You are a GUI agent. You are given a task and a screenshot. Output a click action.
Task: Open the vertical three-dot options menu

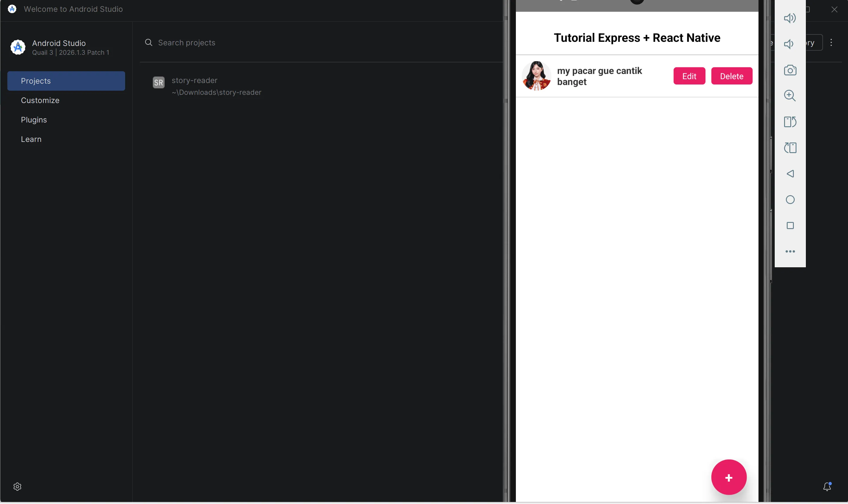831,42
